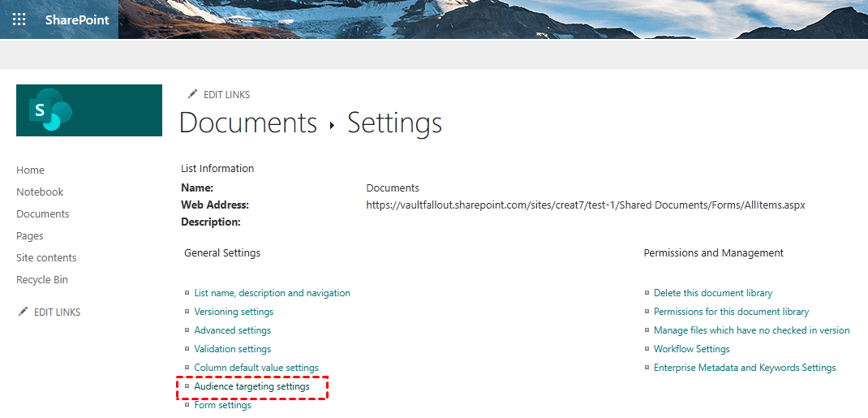Click the SharePoint header title
This screenshot has height=418, width=868.
click(77, 19)
